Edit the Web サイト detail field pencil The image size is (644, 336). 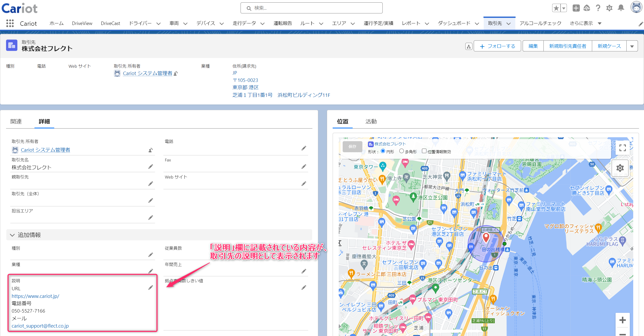pyautogui.click(x=304, y=184)
